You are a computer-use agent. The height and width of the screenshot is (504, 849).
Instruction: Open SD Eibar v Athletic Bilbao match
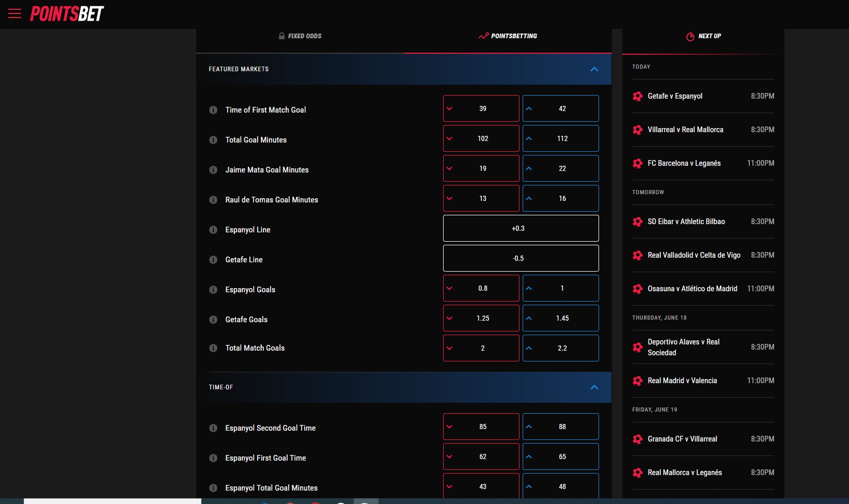click(x=703, y=222)
